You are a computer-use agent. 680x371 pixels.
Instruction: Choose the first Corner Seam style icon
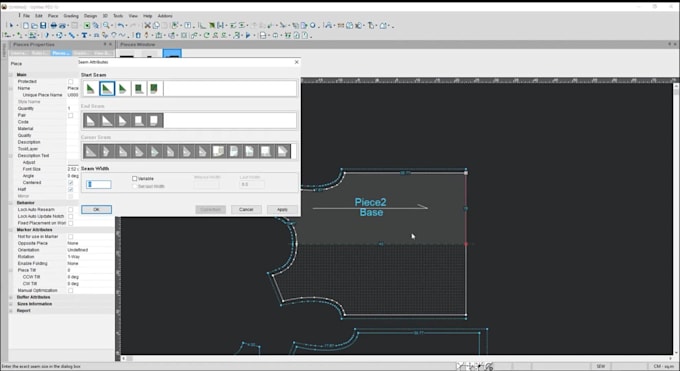point(91,151)
